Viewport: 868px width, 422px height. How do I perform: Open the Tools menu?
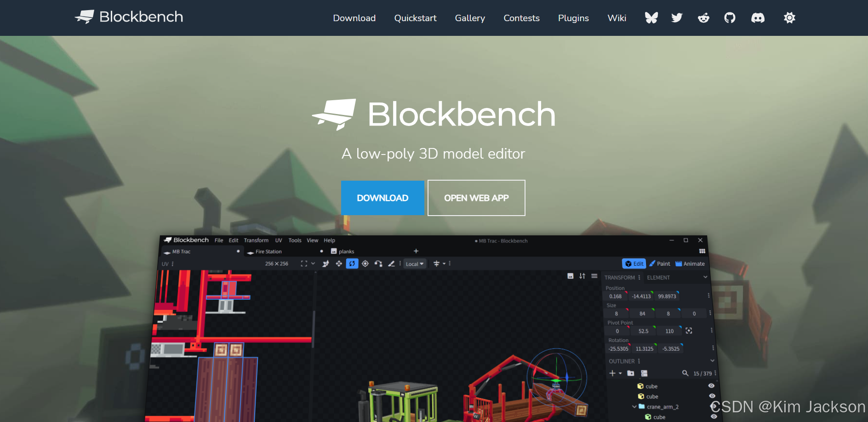pos(295,240)
